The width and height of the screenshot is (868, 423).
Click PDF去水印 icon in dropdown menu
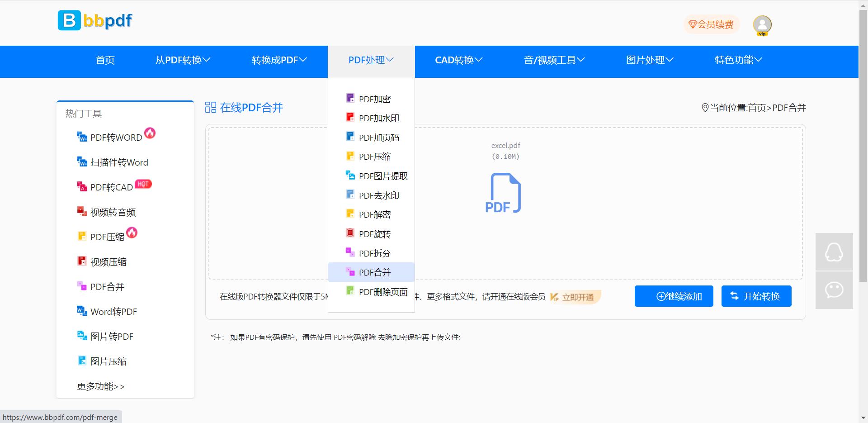(x=350, y=195)
